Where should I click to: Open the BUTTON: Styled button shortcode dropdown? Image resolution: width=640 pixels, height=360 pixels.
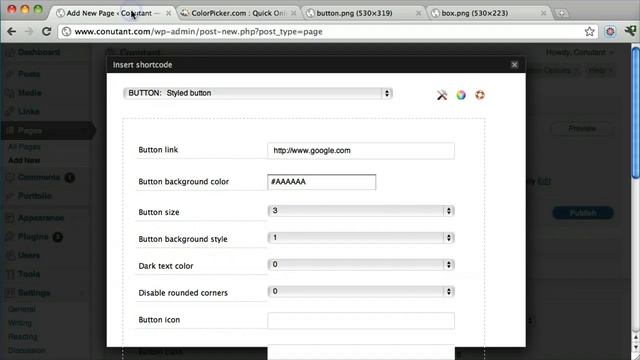[x=258, y=93]
